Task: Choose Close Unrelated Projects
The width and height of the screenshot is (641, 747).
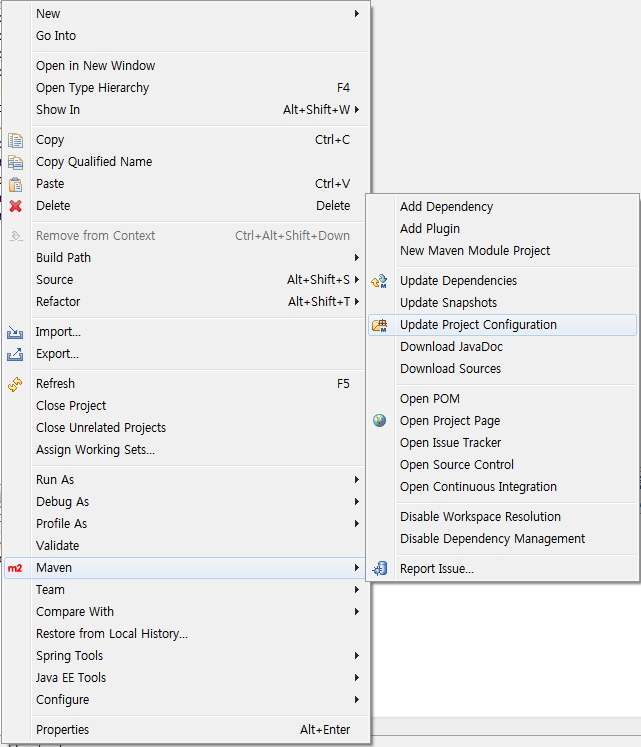Action: 101,428
